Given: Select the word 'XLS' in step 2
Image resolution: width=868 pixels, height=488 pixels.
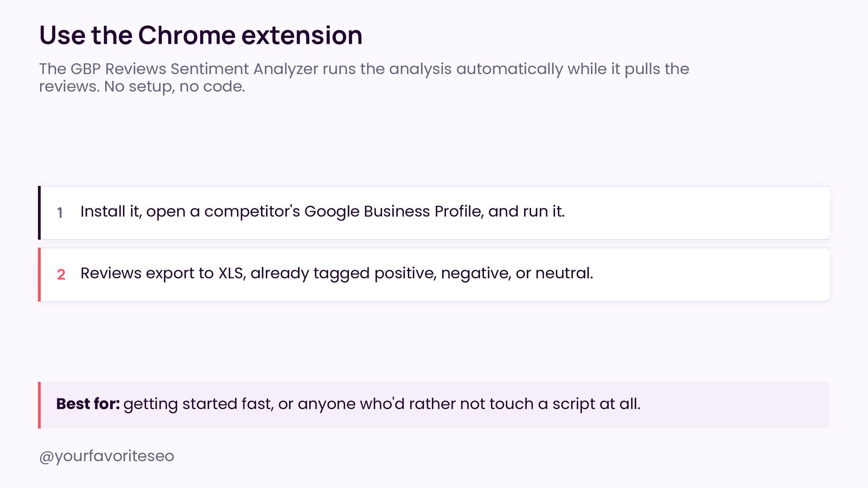Looking at the screenshot, I should click(x=231, y=273).
